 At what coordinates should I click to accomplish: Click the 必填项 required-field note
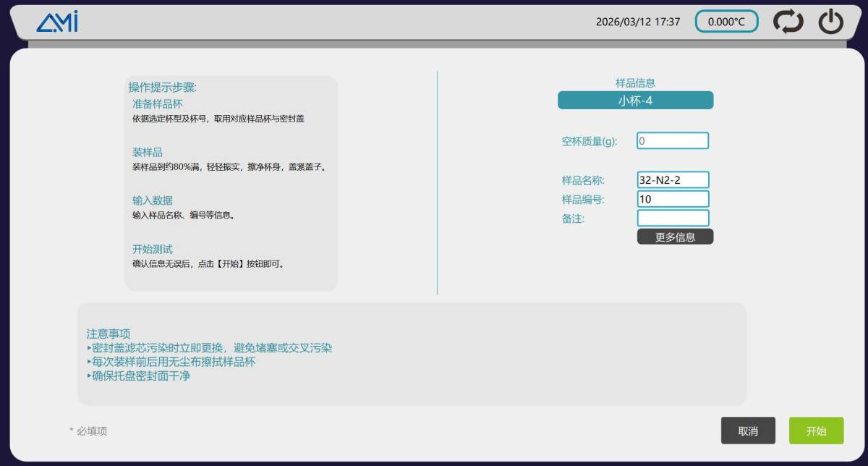coord(88,431)
